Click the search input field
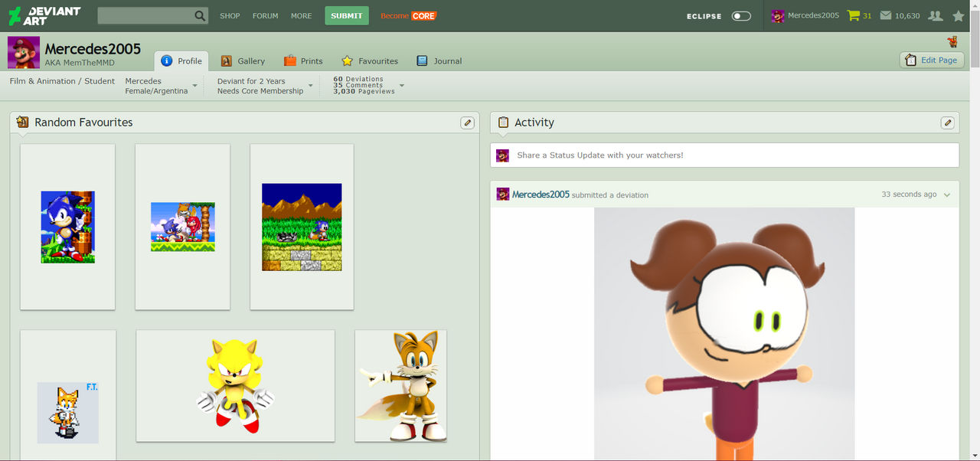980x461 pixels. point(145,15)
